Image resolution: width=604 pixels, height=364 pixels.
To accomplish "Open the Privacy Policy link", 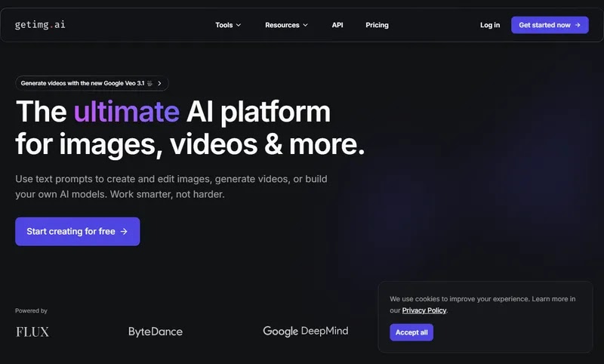I will click(x=424, y=310).
